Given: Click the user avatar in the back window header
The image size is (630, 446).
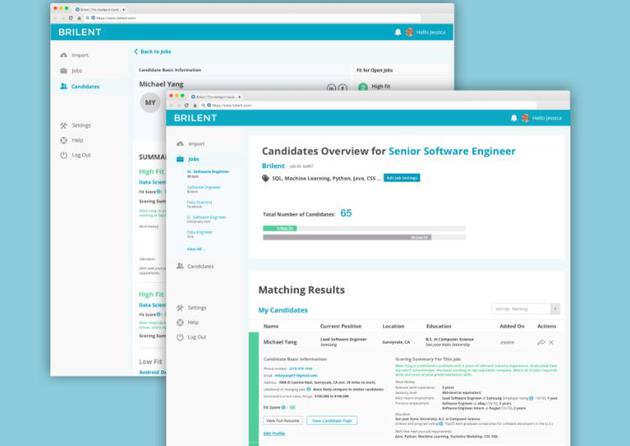Looking at the screenshot, I should click(409, 32).
